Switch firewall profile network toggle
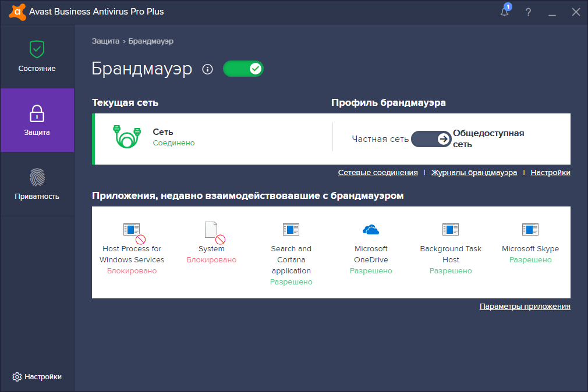Screen dimensions: 588x392 [x=431, y=139]
